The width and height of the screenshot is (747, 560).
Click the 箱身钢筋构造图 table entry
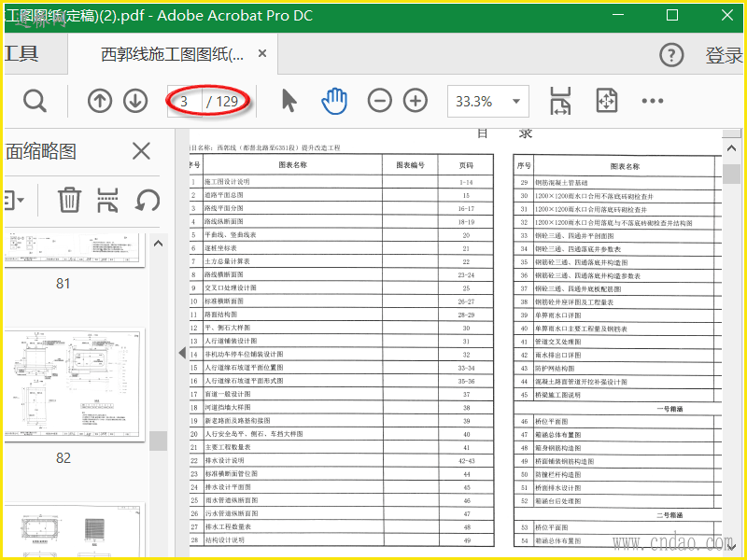tap(557, 448)
